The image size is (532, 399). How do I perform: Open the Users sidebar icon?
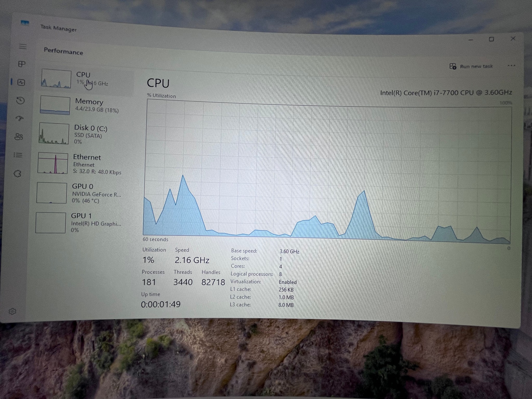point(19,137)
